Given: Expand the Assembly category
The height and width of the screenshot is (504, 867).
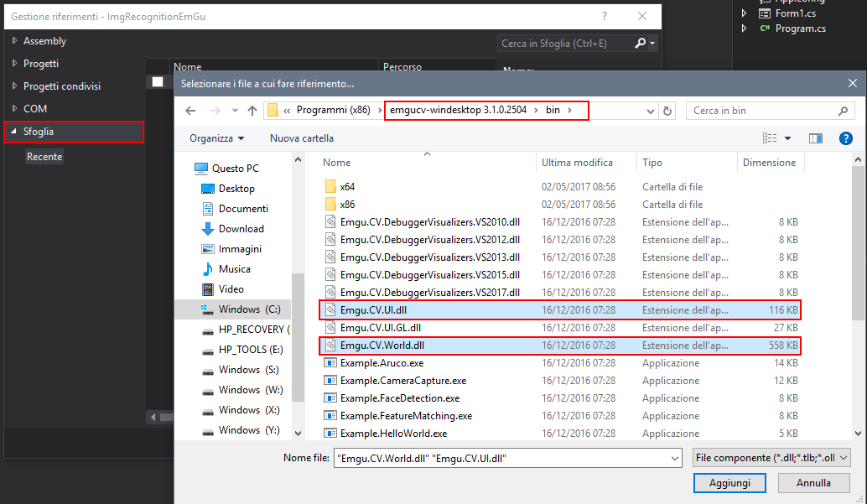Looking at the screenshot, I should [x=14, y=40].
